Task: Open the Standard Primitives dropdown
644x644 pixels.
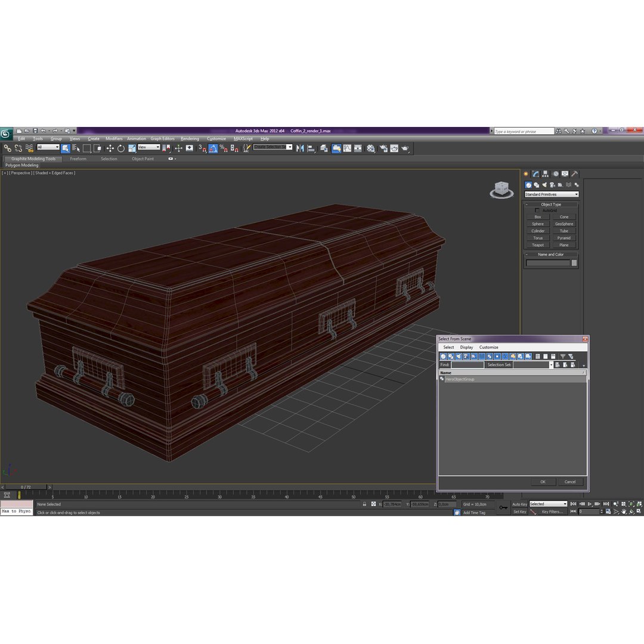Action: click(552, 194)
